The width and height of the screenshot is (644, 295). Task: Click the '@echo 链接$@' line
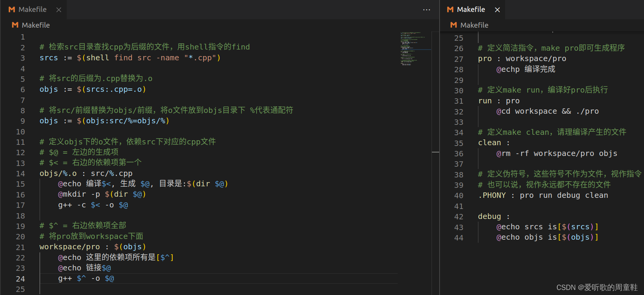(x=84, y=268)
